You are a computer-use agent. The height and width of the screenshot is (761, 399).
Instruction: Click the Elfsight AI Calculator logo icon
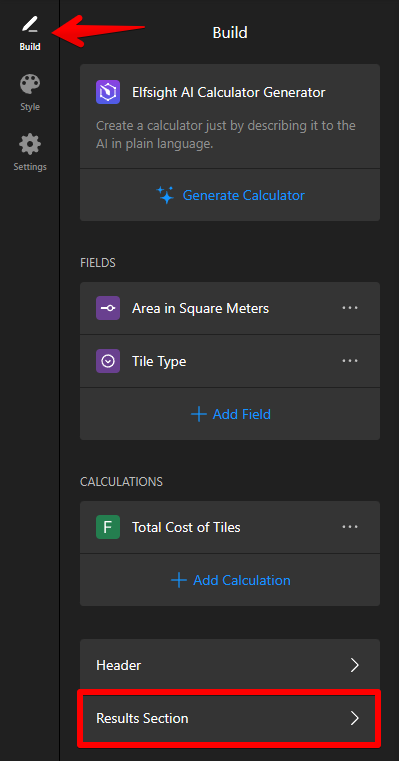click(108, 92)
